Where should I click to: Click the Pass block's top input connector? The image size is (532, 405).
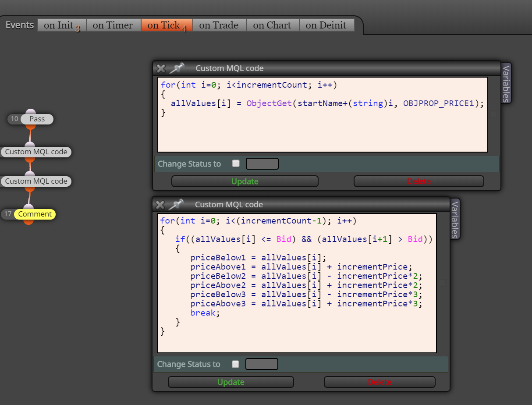30,112
